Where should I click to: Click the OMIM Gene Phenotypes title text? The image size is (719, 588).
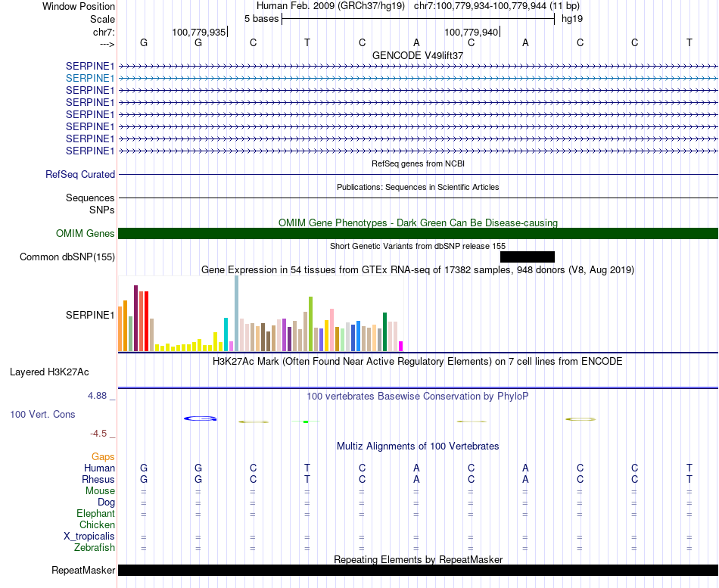click(x=418, y=223)
